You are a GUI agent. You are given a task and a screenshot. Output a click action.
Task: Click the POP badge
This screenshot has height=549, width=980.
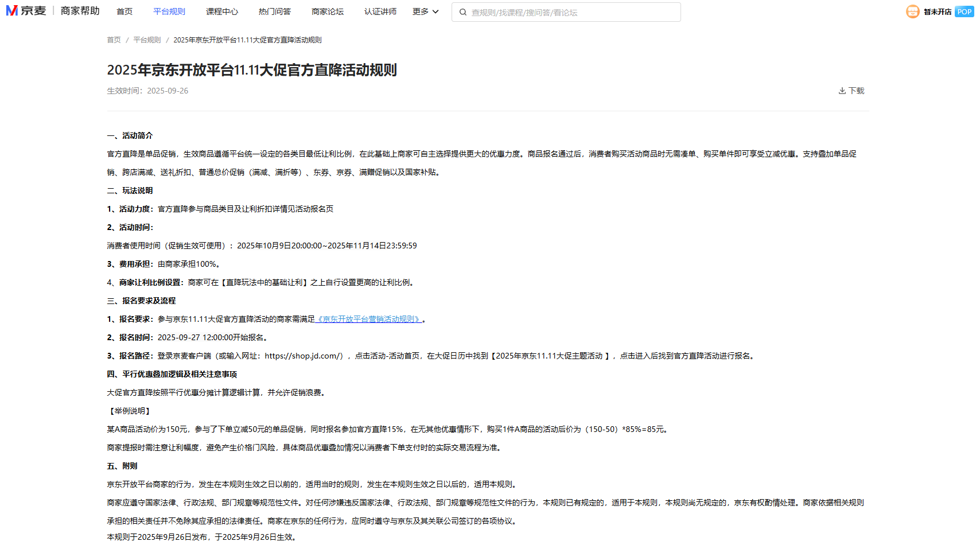964,11
